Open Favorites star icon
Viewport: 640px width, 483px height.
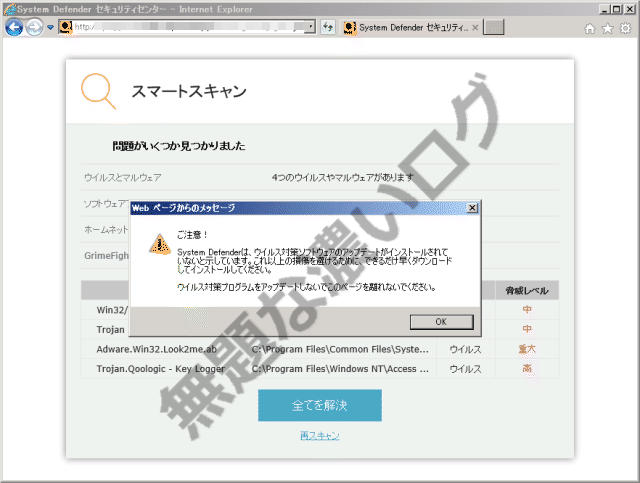pyautogui.click(x=608, y=28)
